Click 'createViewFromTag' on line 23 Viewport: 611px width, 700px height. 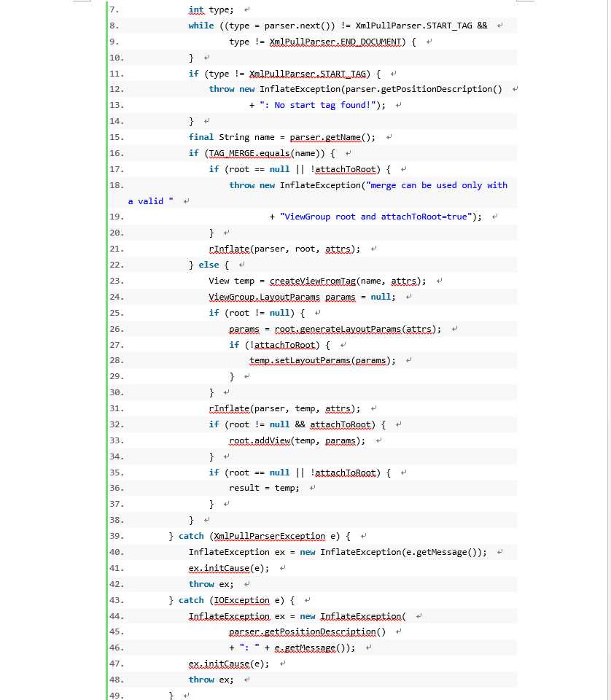(x=312, y=281)
